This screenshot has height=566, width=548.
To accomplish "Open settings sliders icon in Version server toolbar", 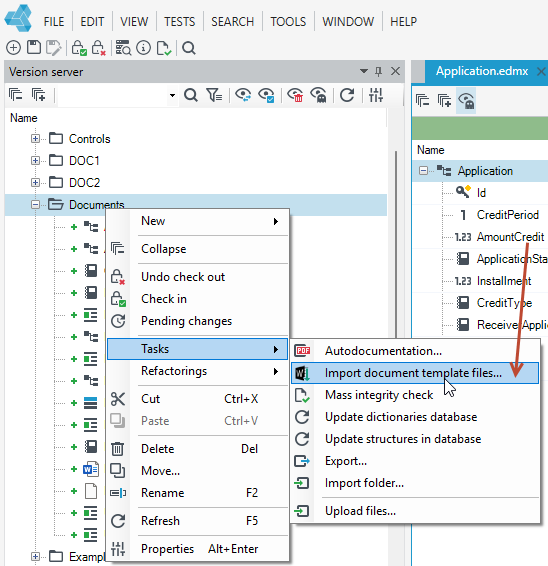I will (376, 95).
